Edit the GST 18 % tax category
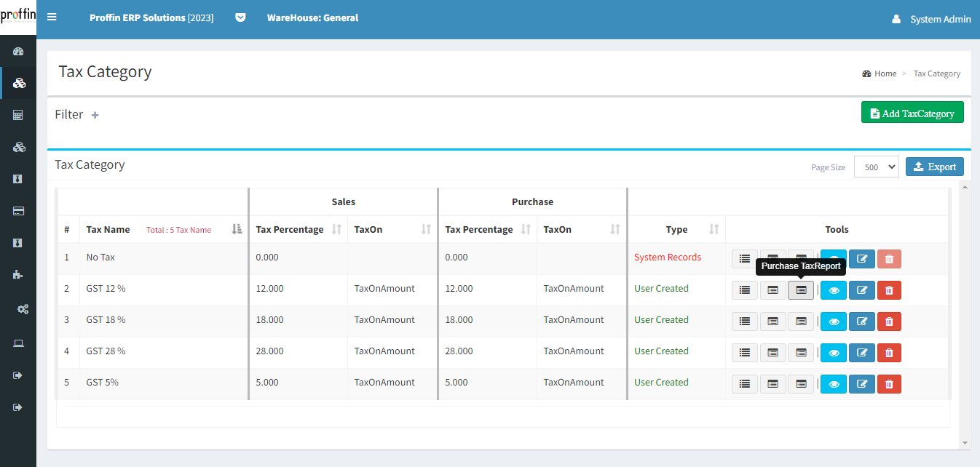Screen dimensions: 980x467 tap(862, 322)
